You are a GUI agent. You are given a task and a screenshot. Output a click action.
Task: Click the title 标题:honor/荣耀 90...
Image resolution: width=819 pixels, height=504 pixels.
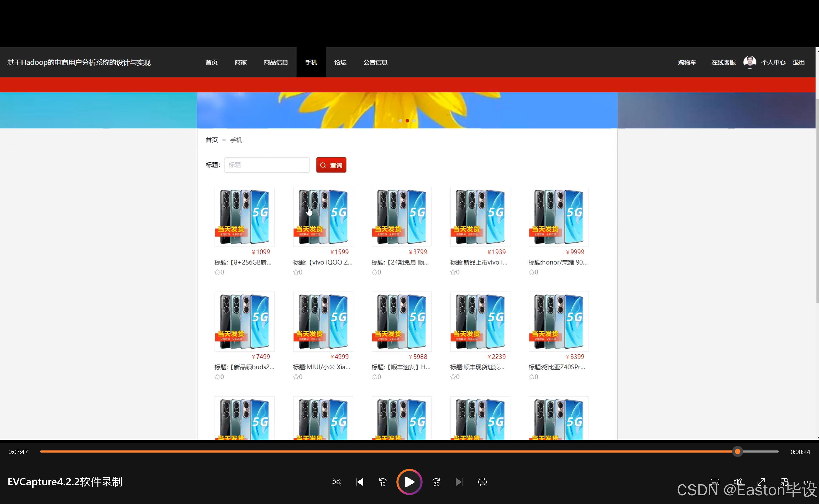coord(558,262)
